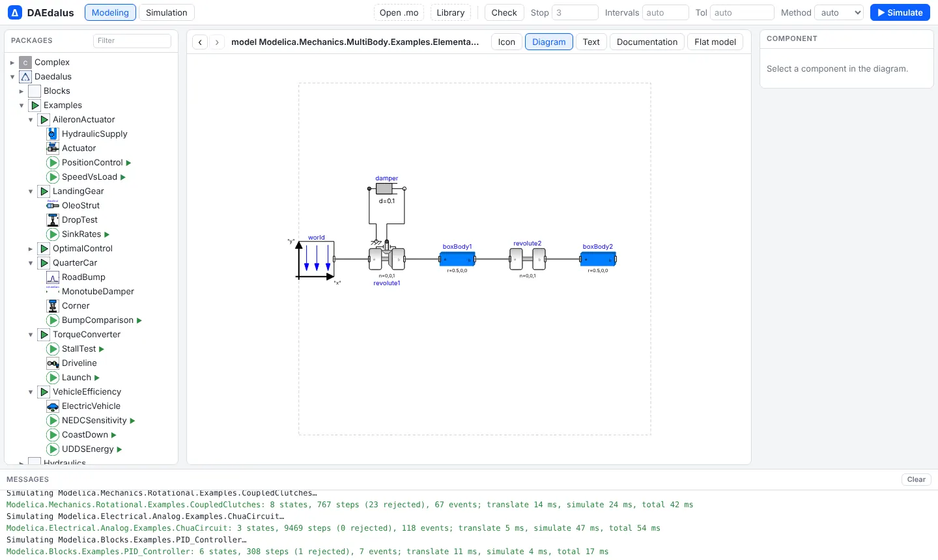Expand the Complex package
The width and height of the screenshot is (938, 560).
(x=12, y=63)
